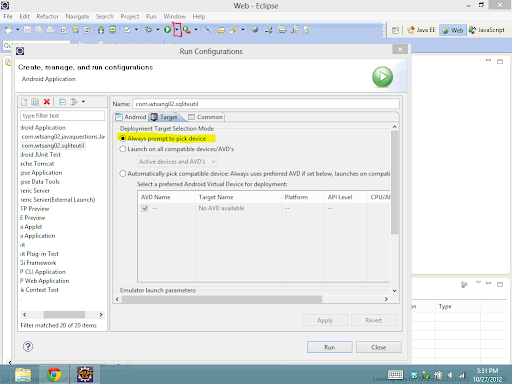
Task: Click the Target tab vertical scrollbar
Action: point(394,182)
